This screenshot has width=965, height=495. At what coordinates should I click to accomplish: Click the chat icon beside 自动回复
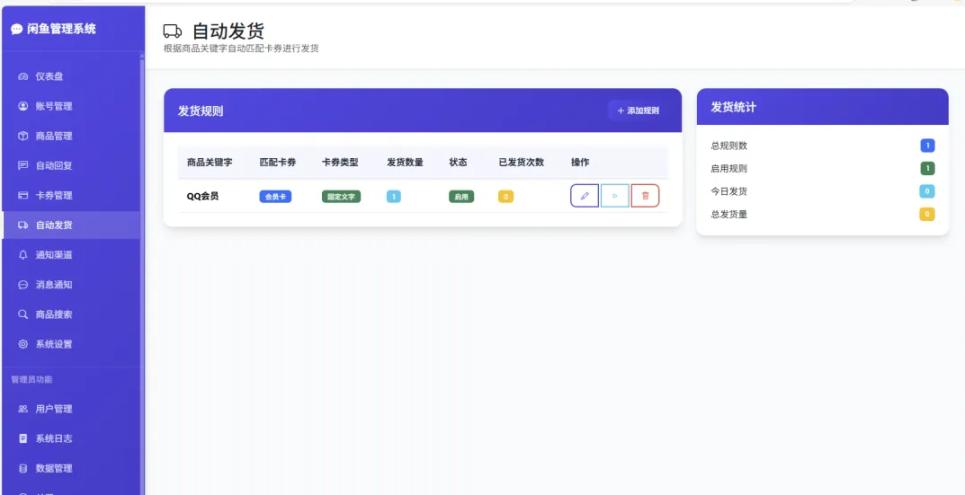pyautogui.click(x=23, y=165)
